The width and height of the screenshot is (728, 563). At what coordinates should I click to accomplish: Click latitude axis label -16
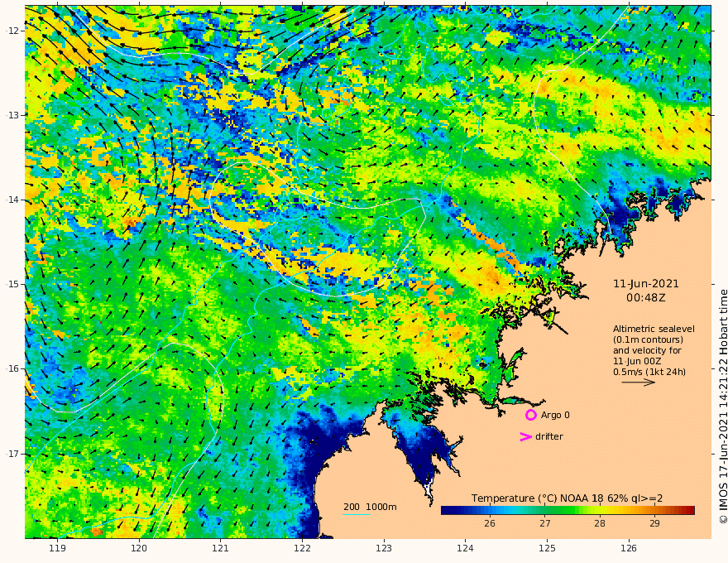coord(12,368)
